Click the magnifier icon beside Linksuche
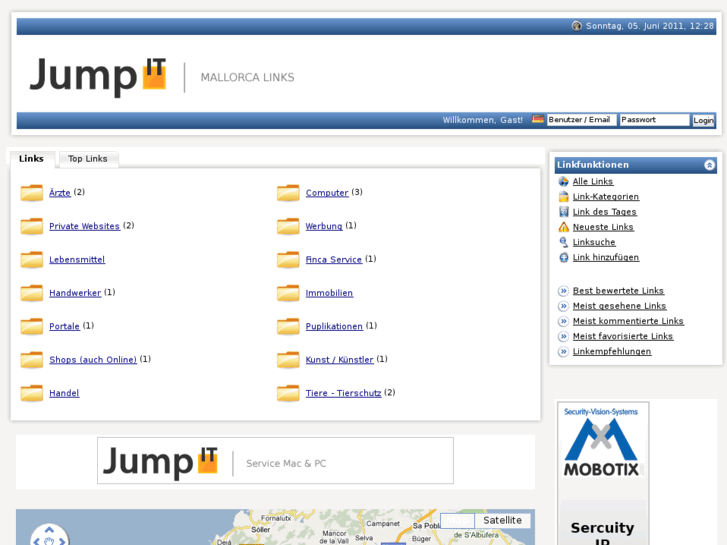This screenshot has height=545, width=727. [x=563, y=242]
